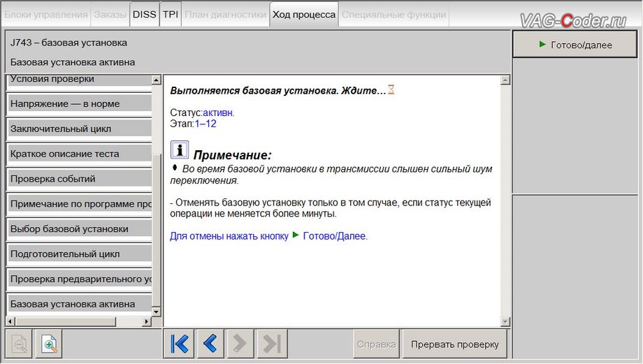The height and width of the screenshot is (364, 643).
Task: Click the stage value 1–12
Action: (205, 124)
